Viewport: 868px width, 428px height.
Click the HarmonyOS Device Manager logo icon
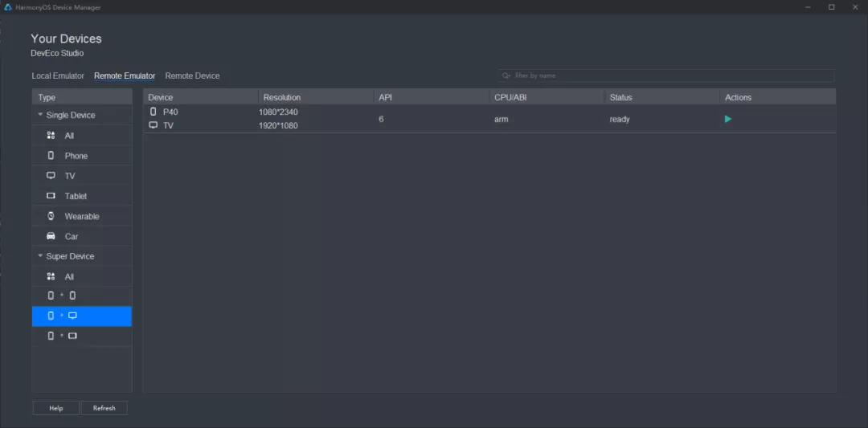[x=8, y=7]
